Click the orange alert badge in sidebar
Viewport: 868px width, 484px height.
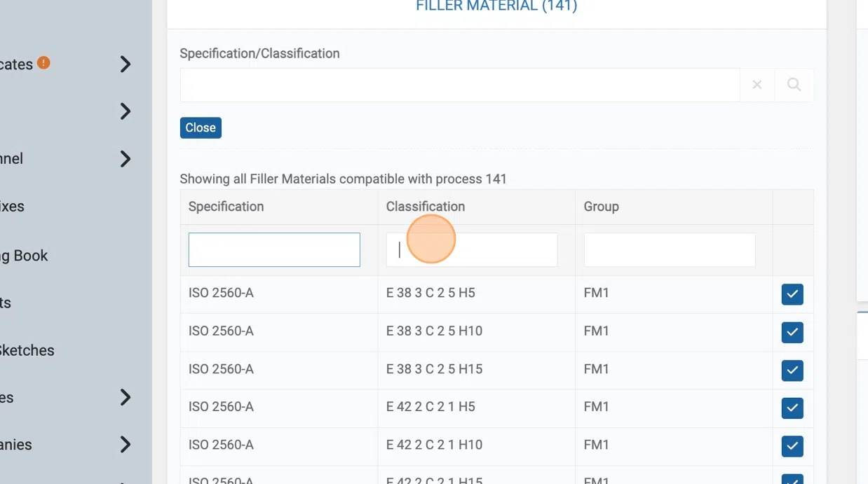(x=43, y=62)
